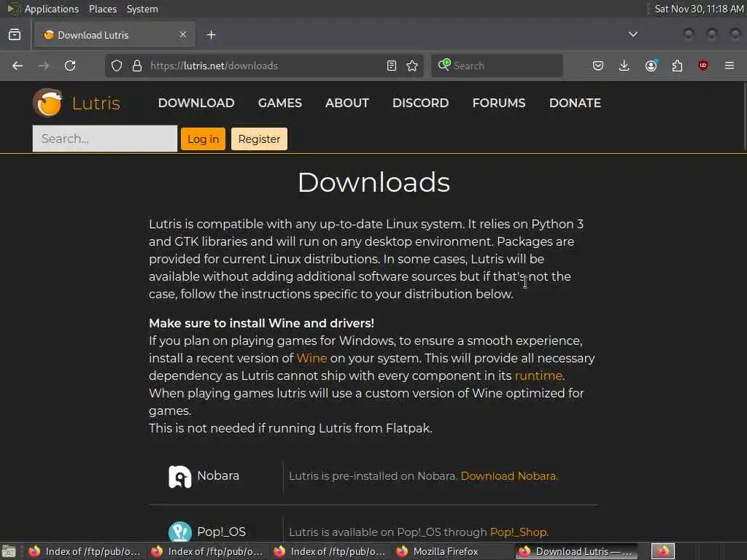This screenshot has width=747, height=560.
Task: Open the search engine icon in the search box
Action: point(444,65)
